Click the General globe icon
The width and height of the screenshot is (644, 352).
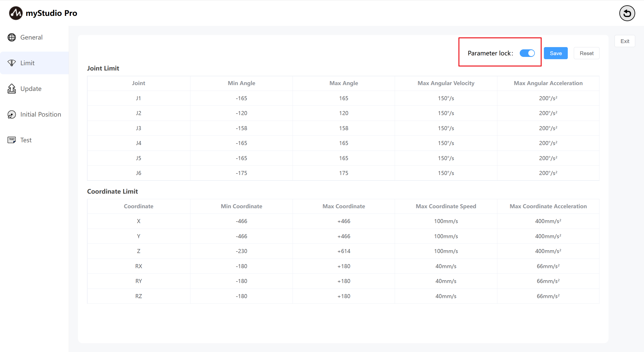12,37
